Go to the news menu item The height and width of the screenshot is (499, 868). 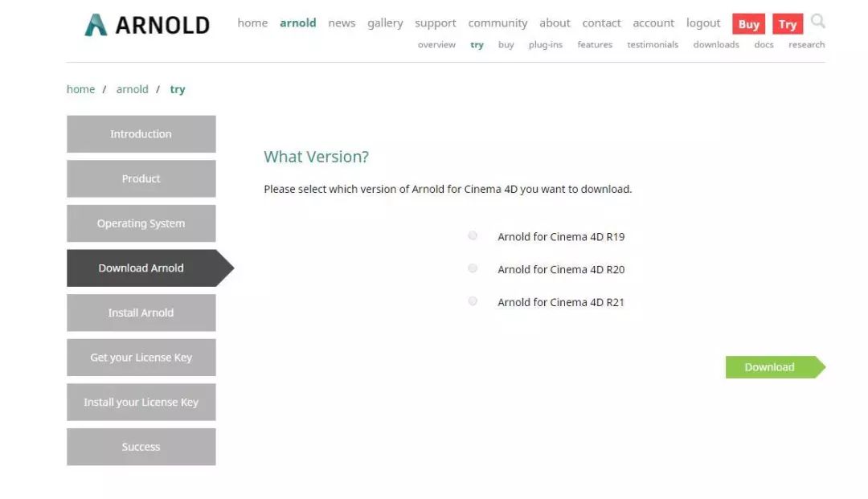(x=342, y=22)
